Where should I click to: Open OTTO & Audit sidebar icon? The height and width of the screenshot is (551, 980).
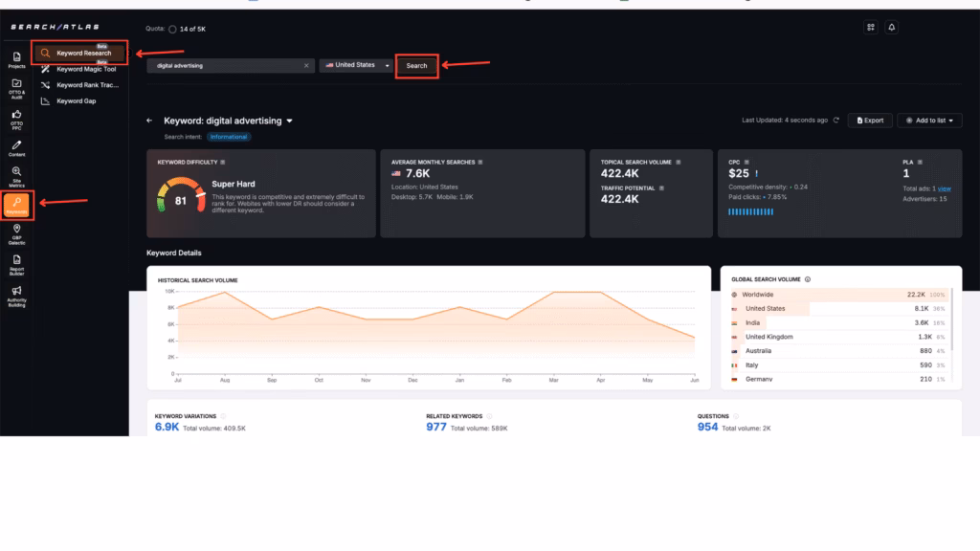point(17,88)
